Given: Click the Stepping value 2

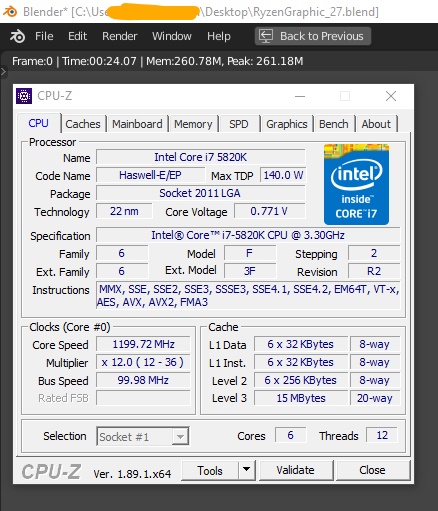Looking at the screenshot, I should pos(374,253).
